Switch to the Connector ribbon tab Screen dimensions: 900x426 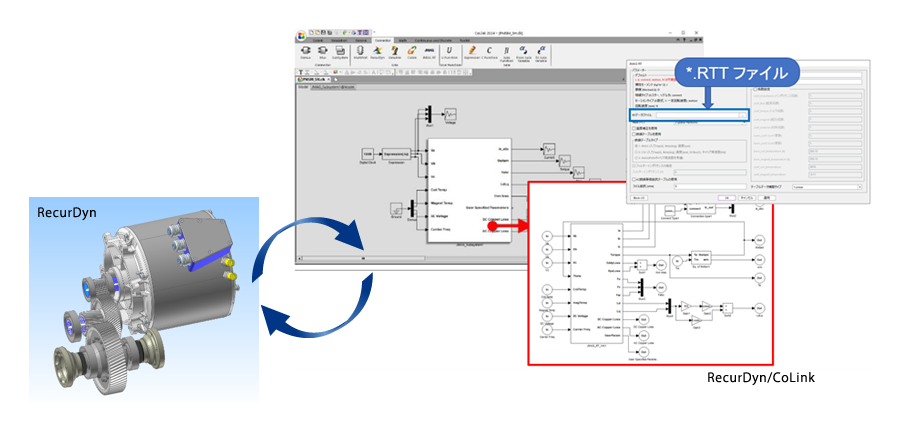click(x=383, y=41)
